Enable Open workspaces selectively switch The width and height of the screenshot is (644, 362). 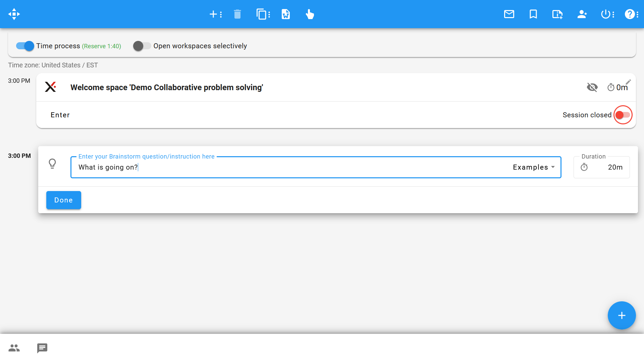coord(142,46)
